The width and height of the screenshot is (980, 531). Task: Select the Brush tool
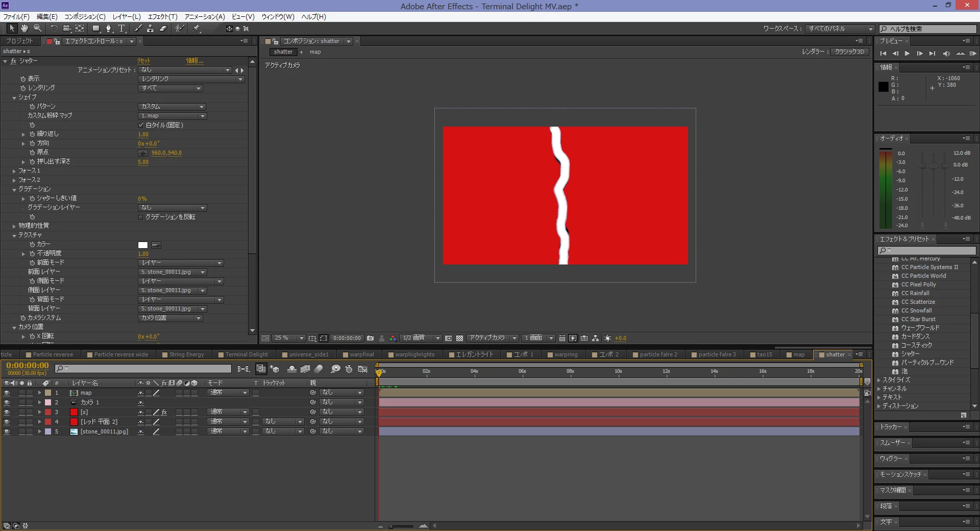click(x=138, y=29)
